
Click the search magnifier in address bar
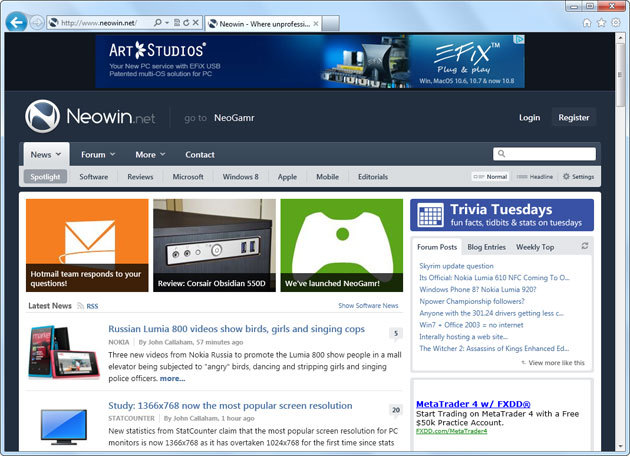[x=158, y=23]
